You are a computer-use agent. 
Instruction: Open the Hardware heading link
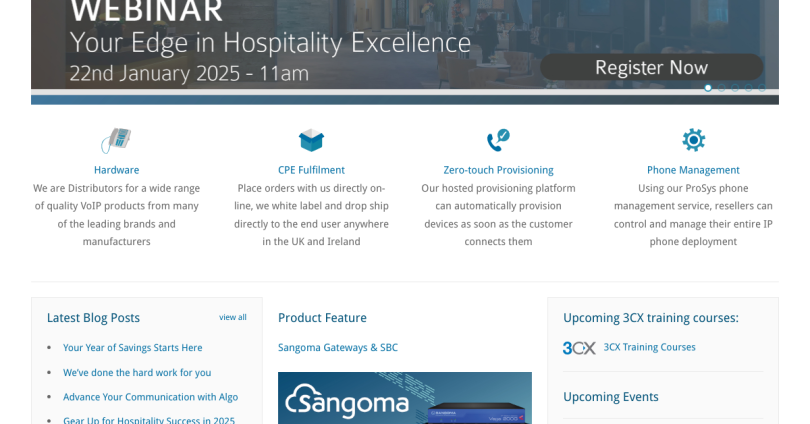116,170
